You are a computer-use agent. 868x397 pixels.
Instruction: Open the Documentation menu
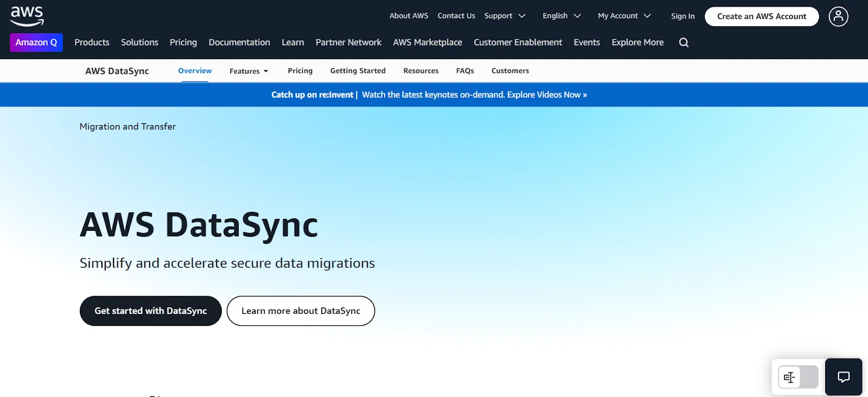(239, 42)
